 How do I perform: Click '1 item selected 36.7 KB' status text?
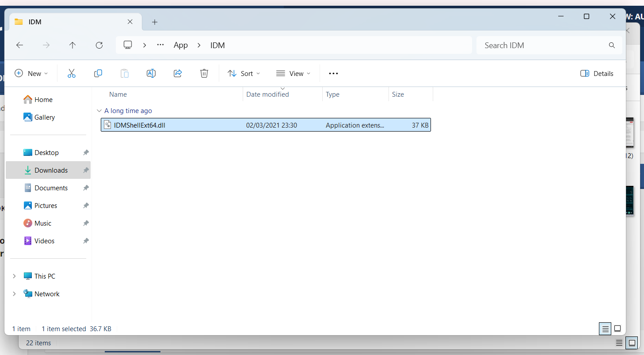[76, 329]
